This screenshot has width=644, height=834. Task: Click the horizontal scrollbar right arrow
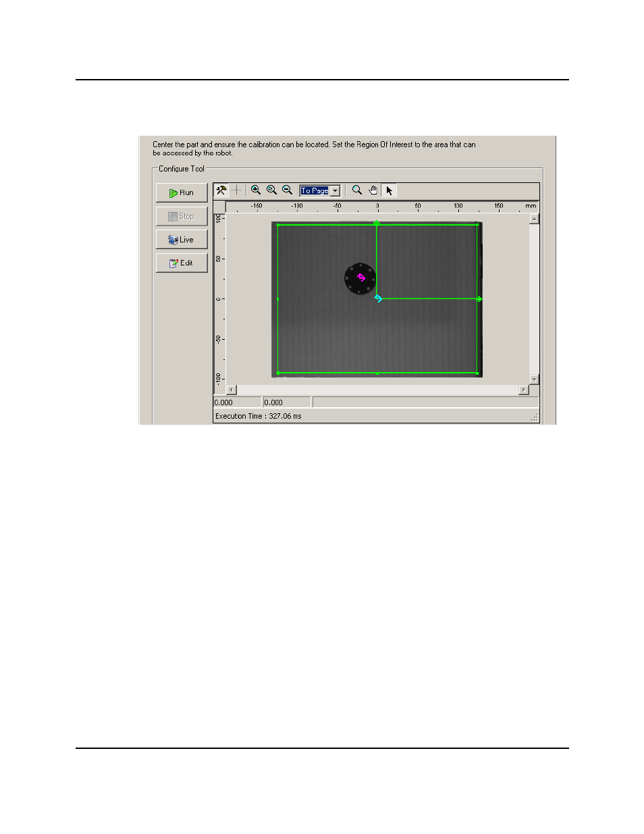[x=524, y=390]
